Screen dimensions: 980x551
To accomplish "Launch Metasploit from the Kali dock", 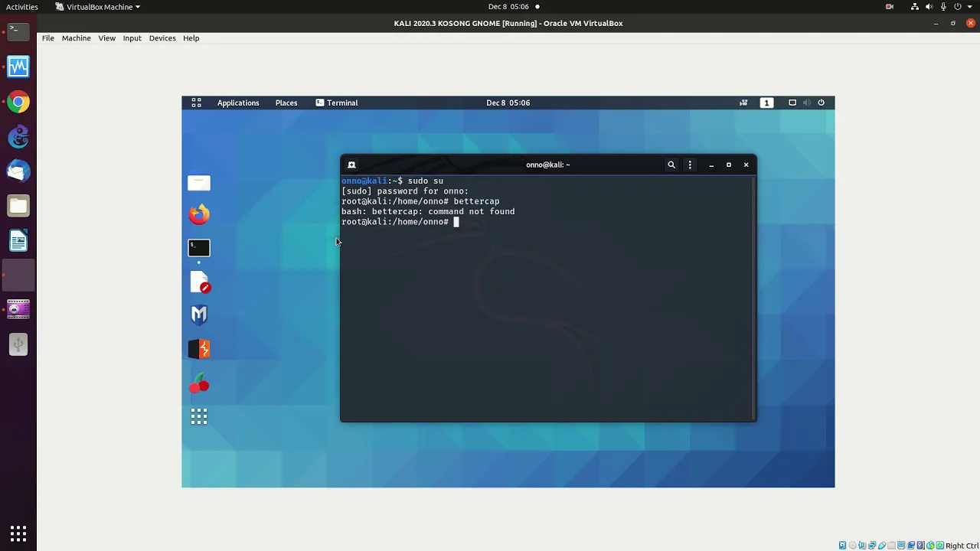I will tap(199, 315).
